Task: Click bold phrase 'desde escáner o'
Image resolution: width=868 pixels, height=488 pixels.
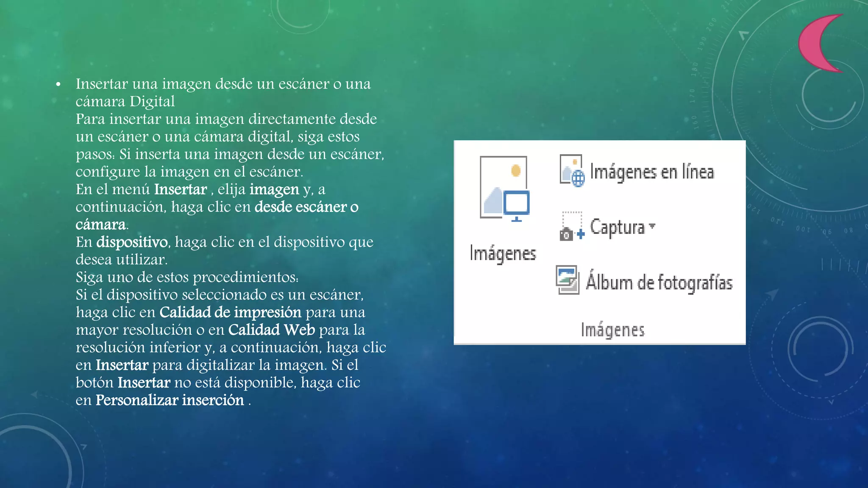Action: click(x=306, y=207)
